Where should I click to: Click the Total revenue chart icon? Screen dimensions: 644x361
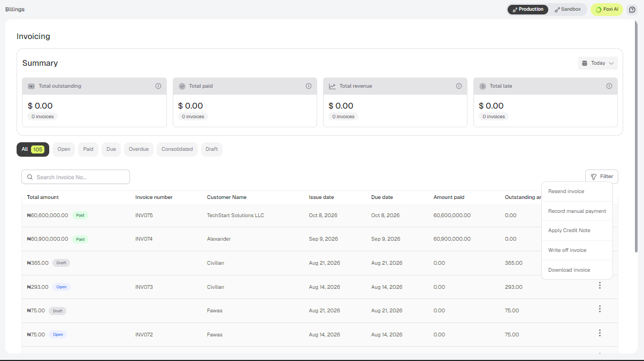click(x=332, y=86)
